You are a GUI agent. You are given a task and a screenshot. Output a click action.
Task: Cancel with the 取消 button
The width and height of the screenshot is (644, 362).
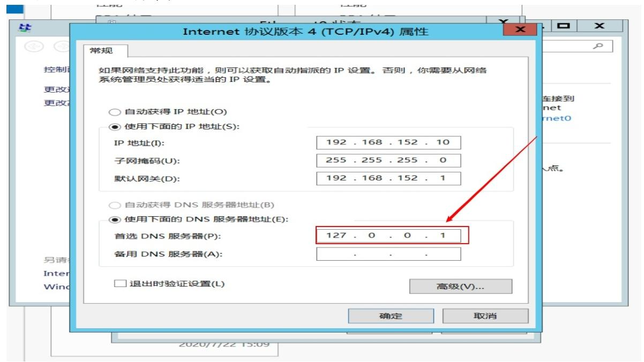(485, 316)
